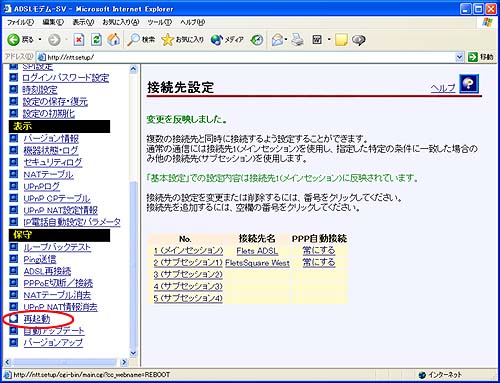
Task: Open the ヘルプ (Help) menu
Action: click(193, 22)
